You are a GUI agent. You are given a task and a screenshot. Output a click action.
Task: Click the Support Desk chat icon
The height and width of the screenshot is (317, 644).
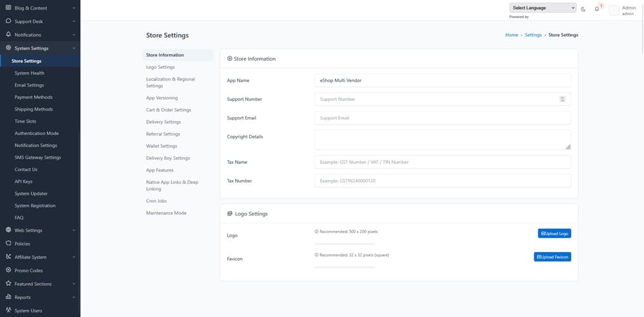tap(8, 21)
